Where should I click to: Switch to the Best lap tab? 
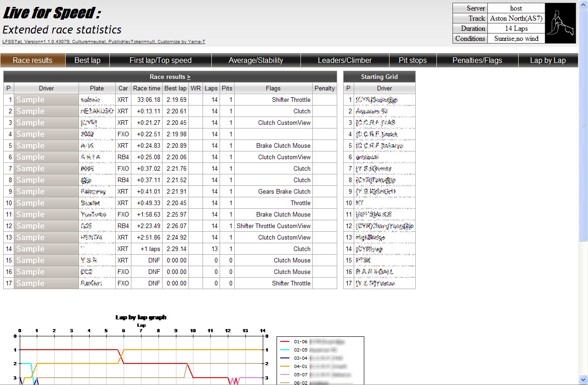(x=87, y=60)
